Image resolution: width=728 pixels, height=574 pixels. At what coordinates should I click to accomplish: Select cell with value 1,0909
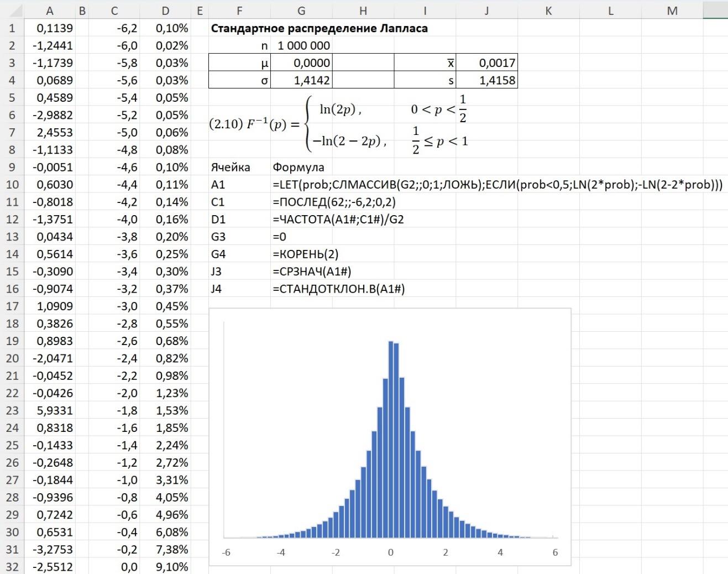(50, 306)
